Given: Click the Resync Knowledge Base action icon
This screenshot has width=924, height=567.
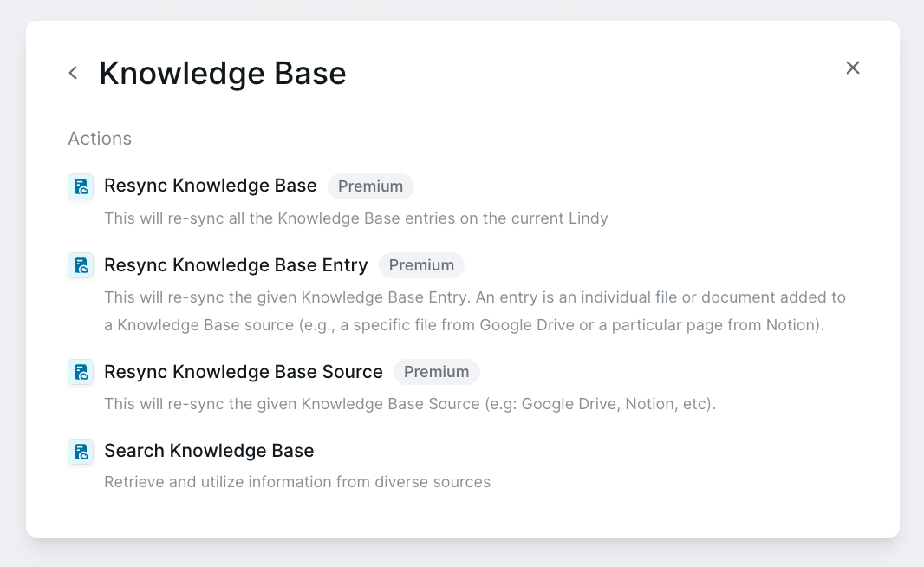Looking at the screenshot, I should click(x=81, y=186).
